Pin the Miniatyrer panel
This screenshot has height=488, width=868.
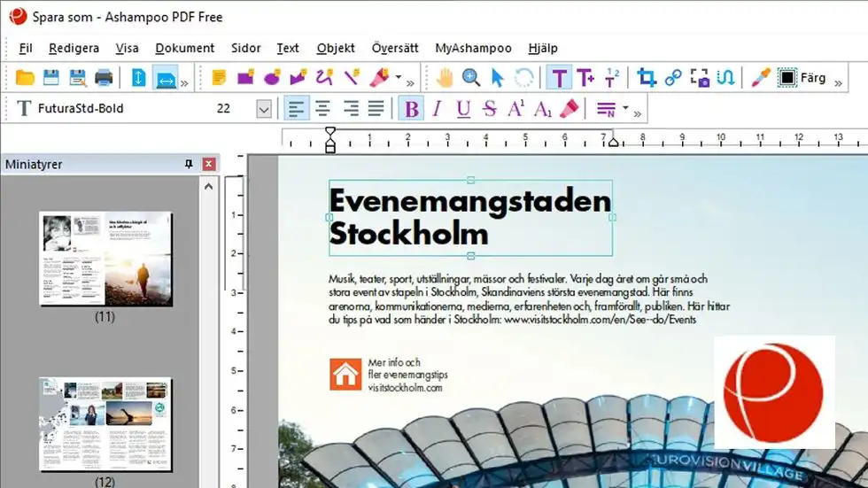pyautogui.click(x=189, y=164)
